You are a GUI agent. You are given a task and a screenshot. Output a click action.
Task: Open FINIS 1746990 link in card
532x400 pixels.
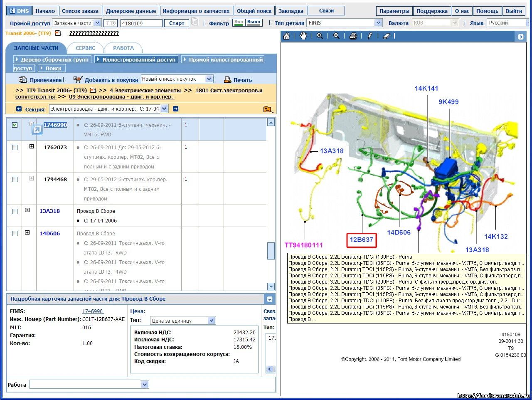[92, 311]
